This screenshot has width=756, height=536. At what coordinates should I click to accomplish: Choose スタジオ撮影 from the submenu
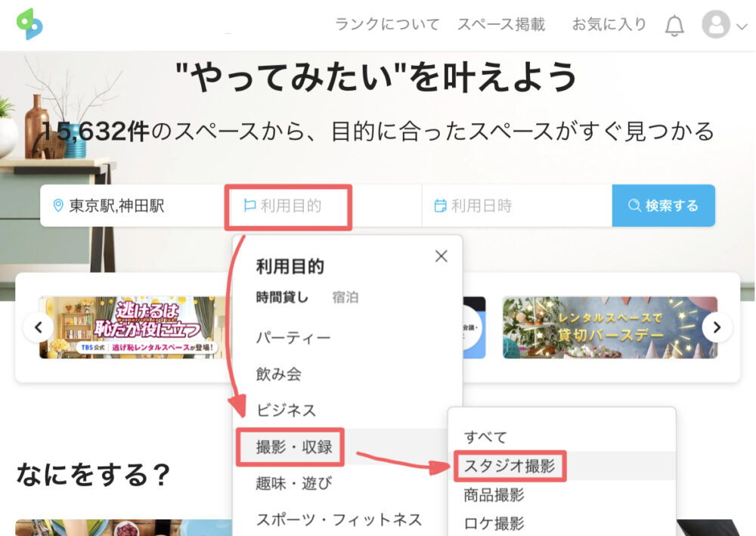pos(510,466)
